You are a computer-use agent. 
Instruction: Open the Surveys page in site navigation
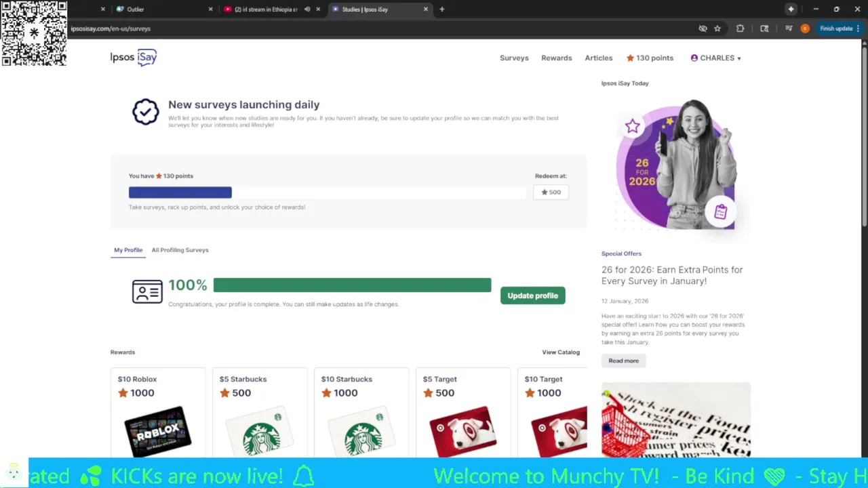(514, 58)
